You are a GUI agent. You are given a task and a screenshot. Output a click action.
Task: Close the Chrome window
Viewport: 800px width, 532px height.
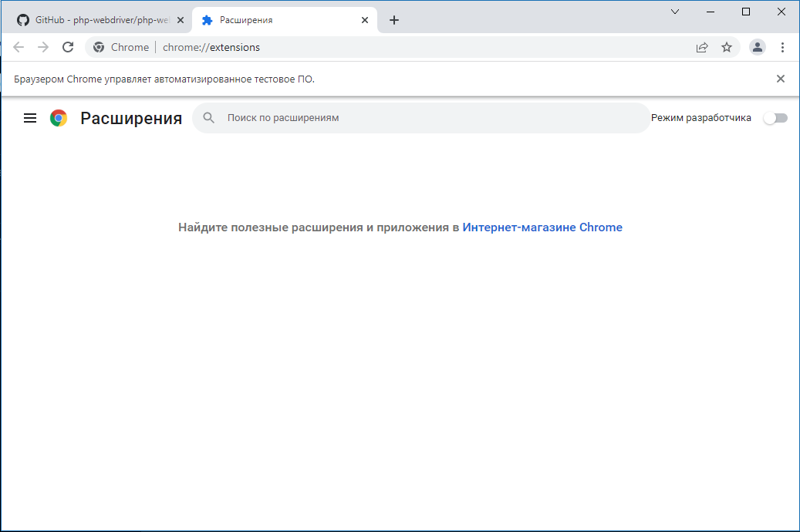(x=781, y=12)
